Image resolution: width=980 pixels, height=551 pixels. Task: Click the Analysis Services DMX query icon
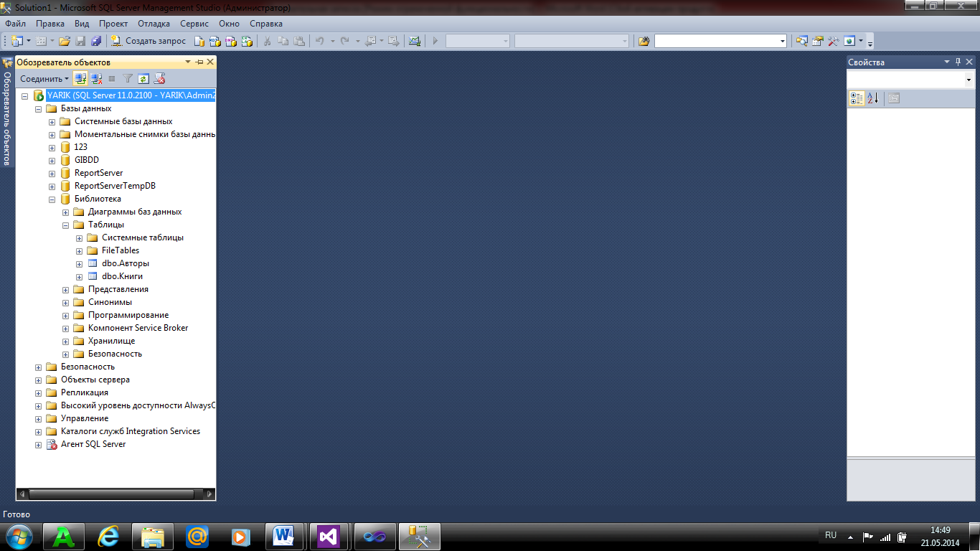coord(231,41)
